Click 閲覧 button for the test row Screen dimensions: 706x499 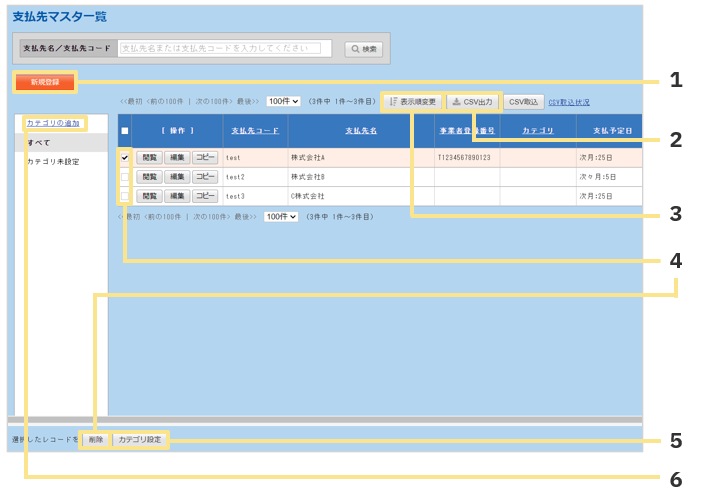149,158
